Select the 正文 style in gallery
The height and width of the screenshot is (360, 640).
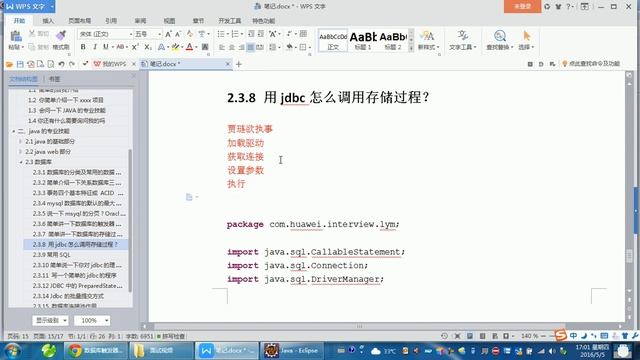point(333,40)
